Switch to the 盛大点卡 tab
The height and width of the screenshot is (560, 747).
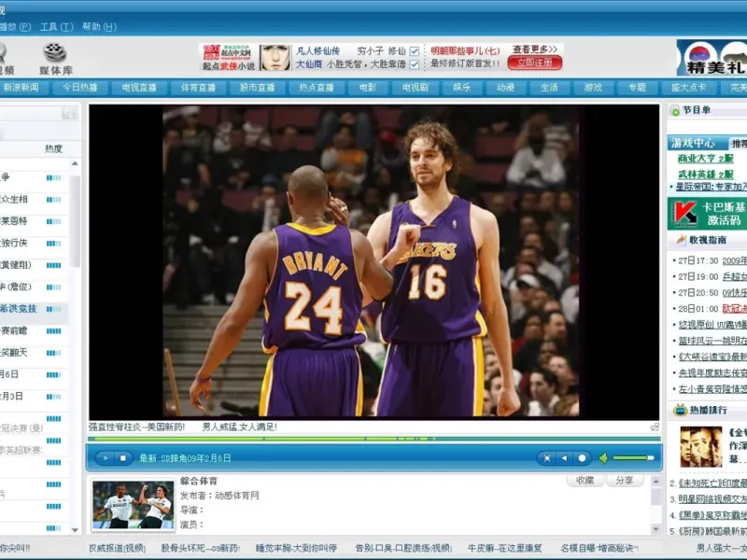point(688,88)
